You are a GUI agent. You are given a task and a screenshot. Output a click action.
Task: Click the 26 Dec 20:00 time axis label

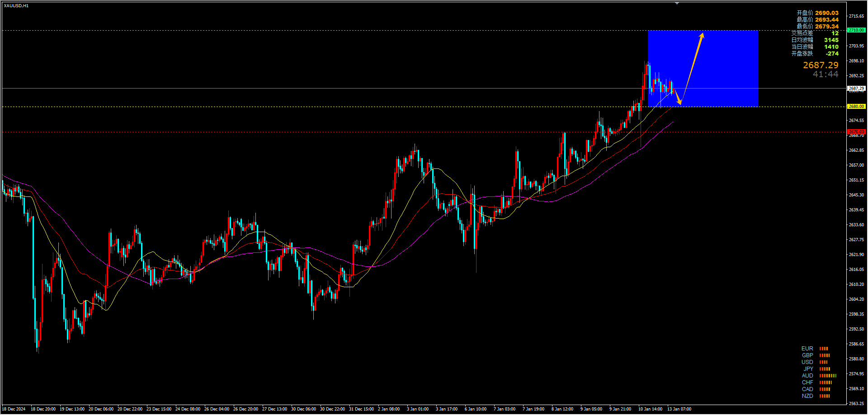(x=245, y=409)
